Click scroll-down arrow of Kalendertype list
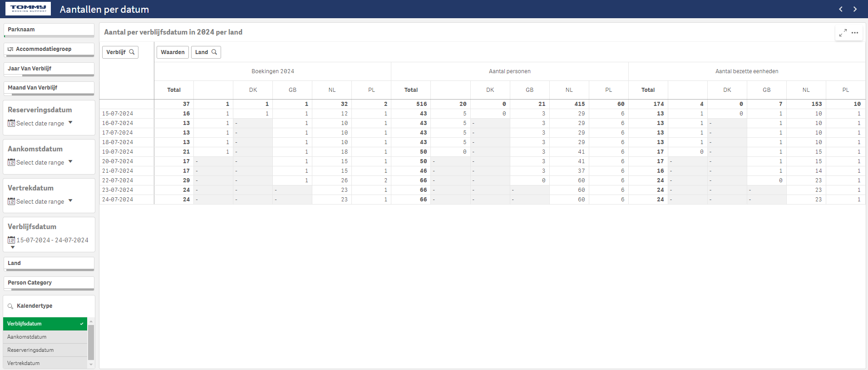868x370 pixels. pos(91,365)
